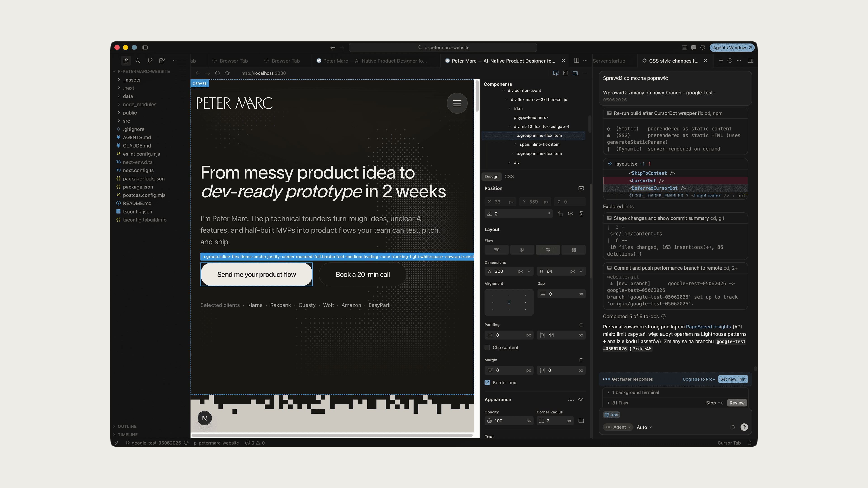Image resolution: width=868 pixels, height=488 pixels.
Task: Expand the OUTLINE section
Action: [x=151, y=426]
